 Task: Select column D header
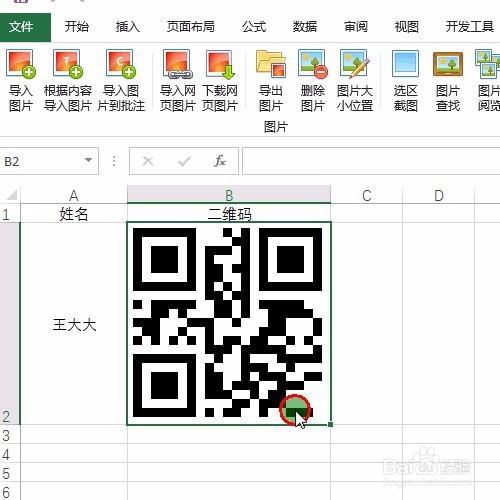(x=439, y=195)
